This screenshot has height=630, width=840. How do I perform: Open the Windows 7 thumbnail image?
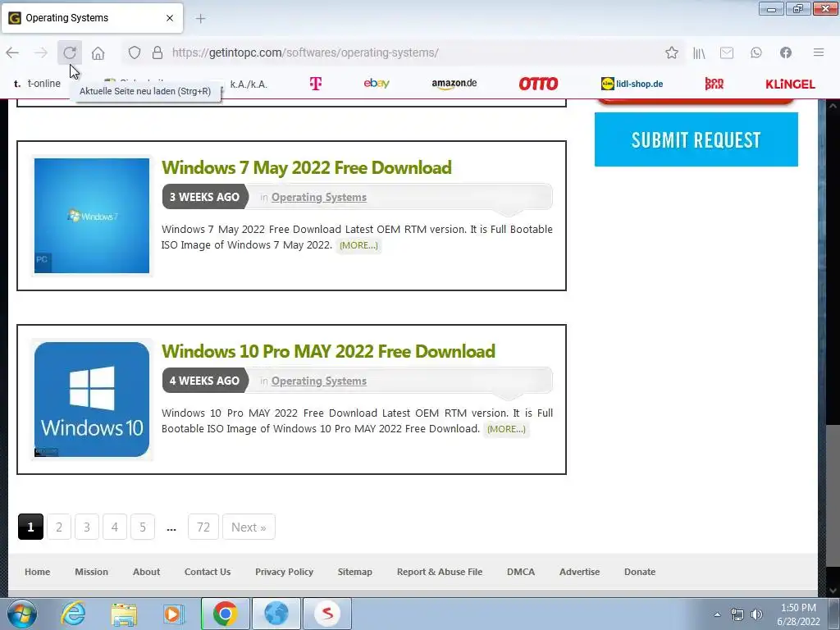[92, 216]
